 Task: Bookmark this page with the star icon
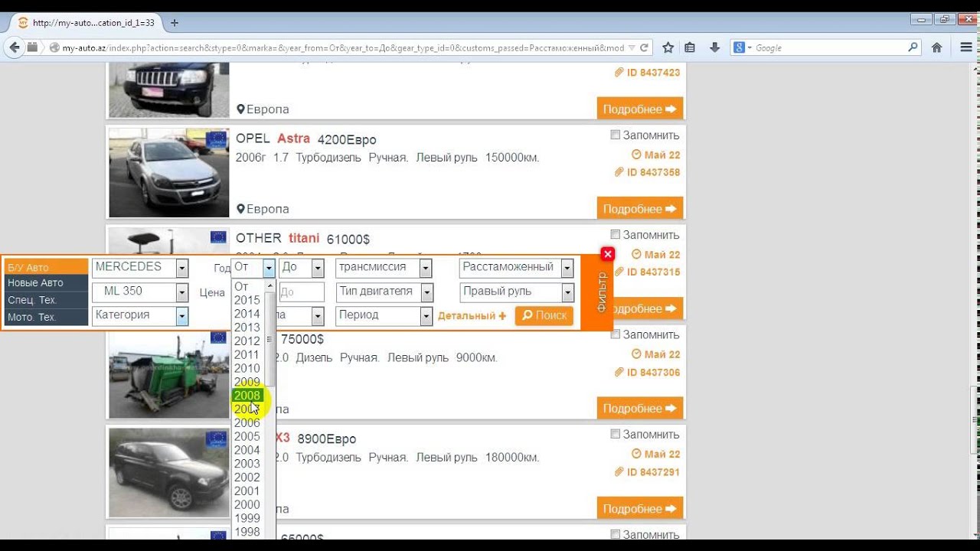[668, 47]
